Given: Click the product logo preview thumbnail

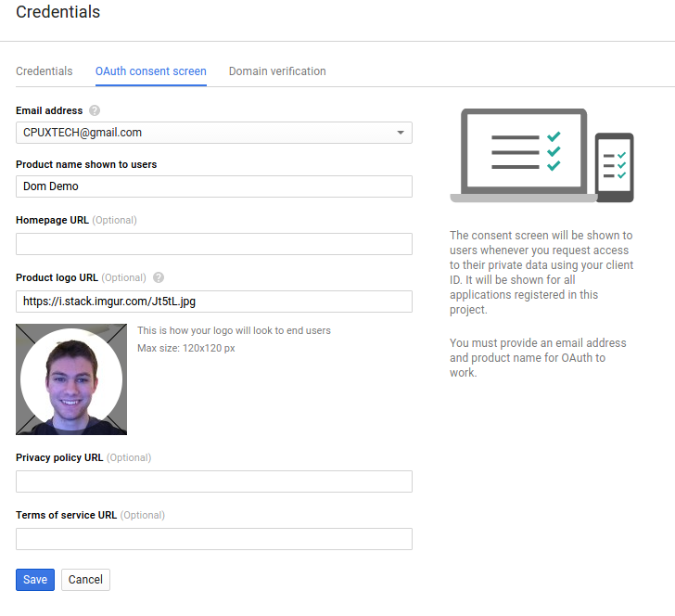Looking at the screenshot, I should coord(71,379).
